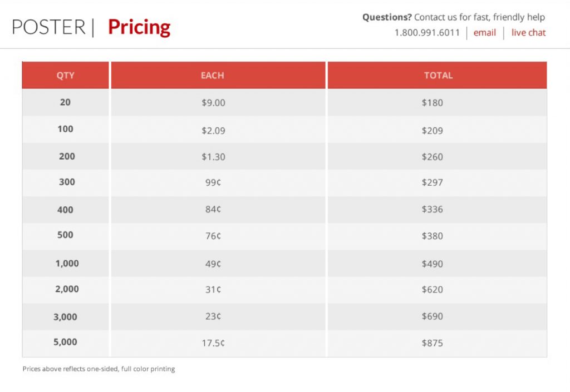Screen dimensions: 570x392
Task: Open the live chat link
Action: (x=529, y=33)
